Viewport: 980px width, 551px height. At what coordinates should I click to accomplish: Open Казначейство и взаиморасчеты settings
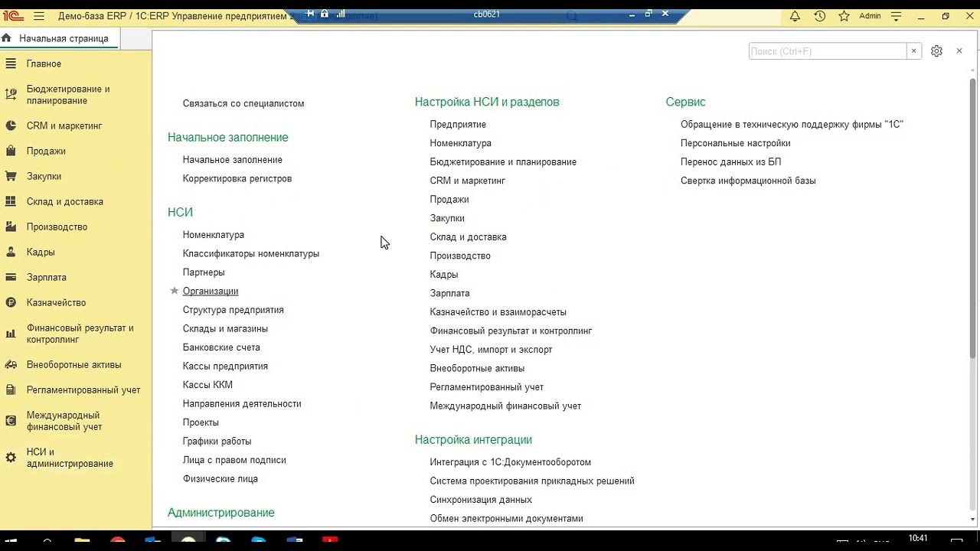(x=498, y=311)
